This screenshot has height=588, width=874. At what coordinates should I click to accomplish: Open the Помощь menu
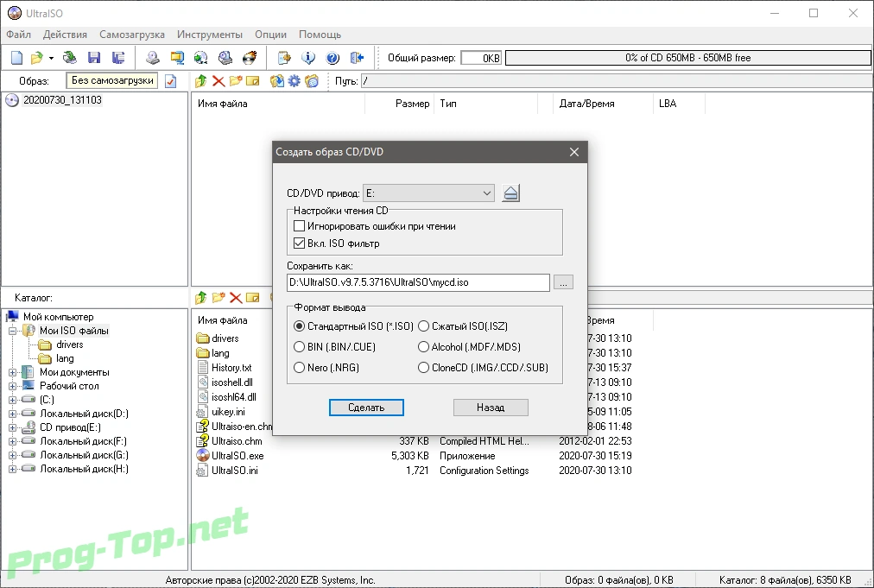click(x=320, y=35)
